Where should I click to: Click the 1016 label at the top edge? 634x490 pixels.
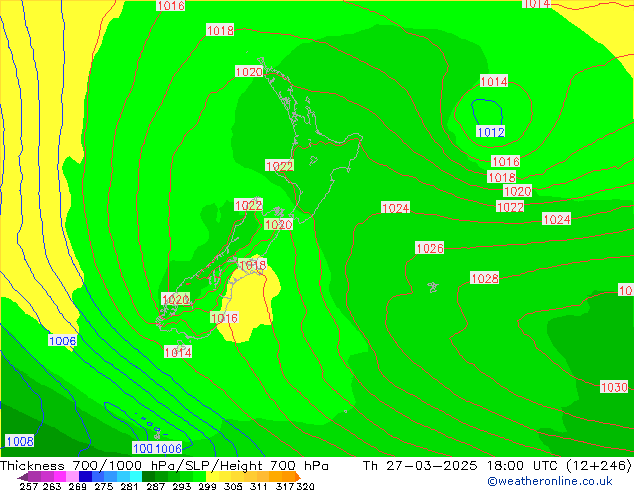coord(171,5)
